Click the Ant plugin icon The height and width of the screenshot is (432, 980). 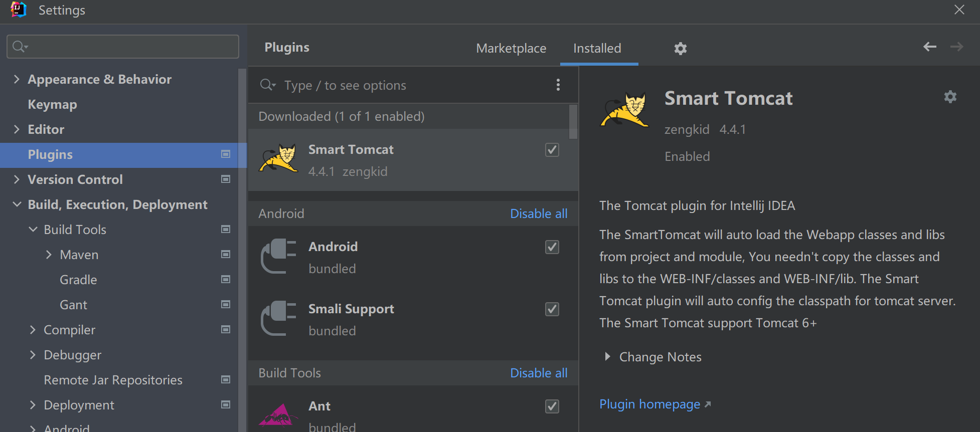(x=278, y=414)
